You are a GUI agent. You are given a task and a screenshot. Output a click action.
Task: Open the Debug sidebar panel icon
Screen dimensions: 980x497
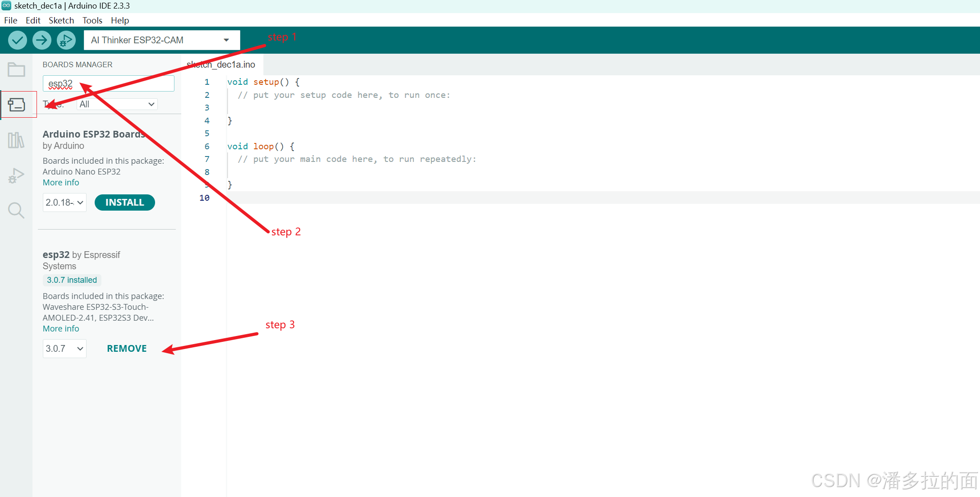pyautogui.click(x=16, y=175)
